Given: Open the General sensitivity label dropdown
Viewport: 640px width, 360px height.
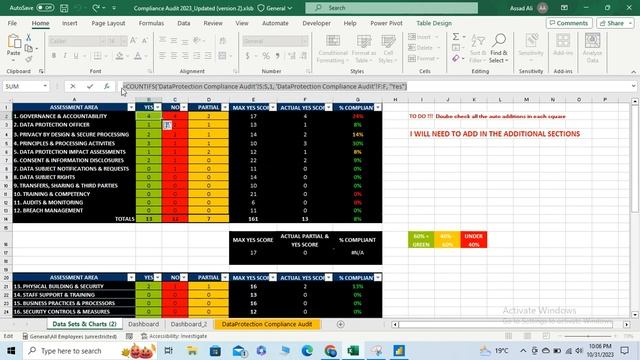Looking at the screenshot, I should tap(275, 8).
